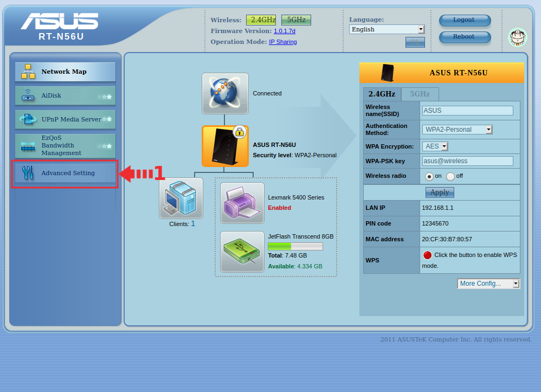
Task: Click the Network Map tree icon
Action: click(28, 72)
